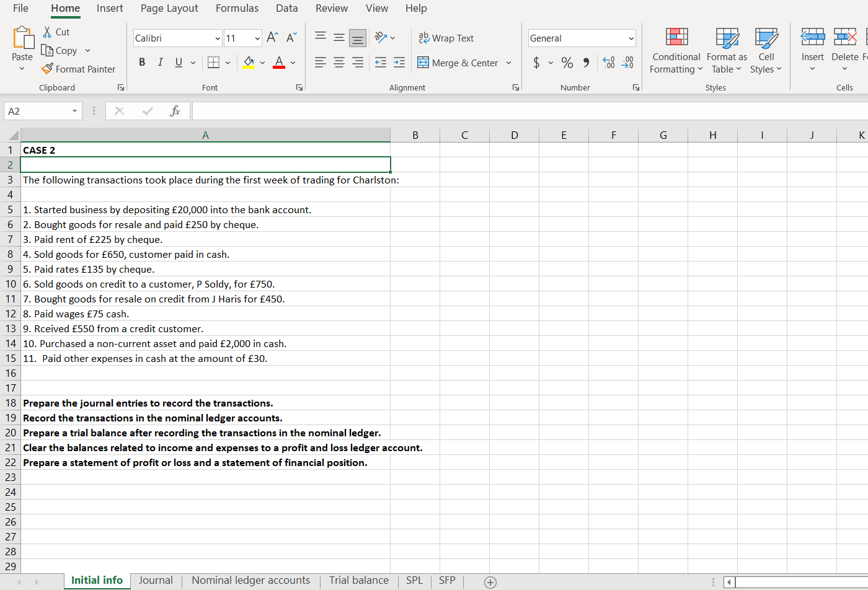Switch to the Page Layout tab
This screenshot has height=590, width=868.
[169, 8]
